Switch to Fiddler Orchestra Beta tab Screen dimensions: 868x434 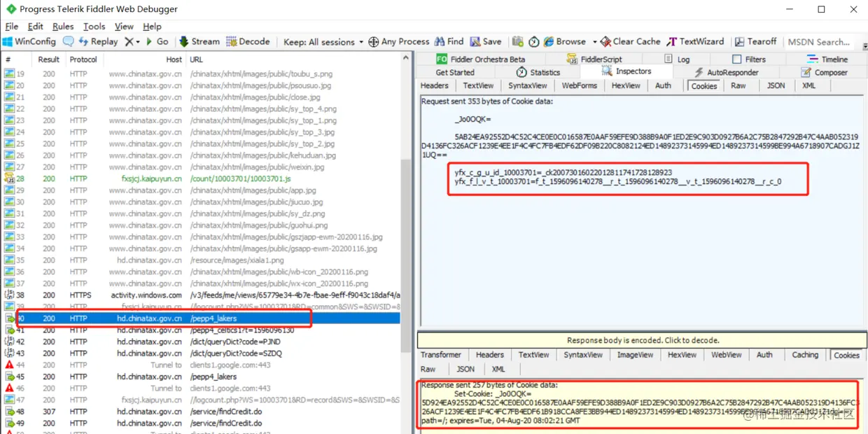pyautogui.click(x=480, y=59)
